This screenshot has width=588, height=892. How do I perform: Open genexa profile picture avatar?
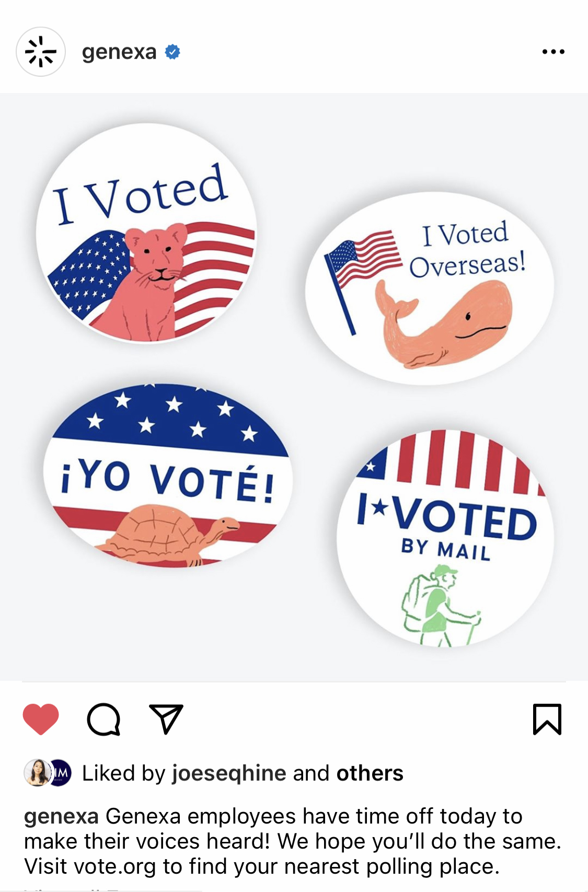coord(41,52)
